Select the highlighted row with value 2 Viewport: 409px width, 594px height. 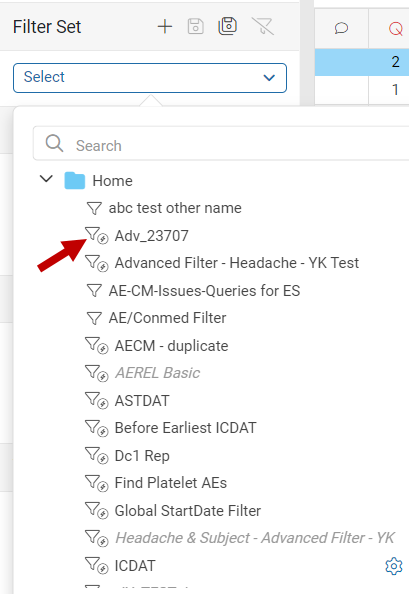click(x=362, y=62)
